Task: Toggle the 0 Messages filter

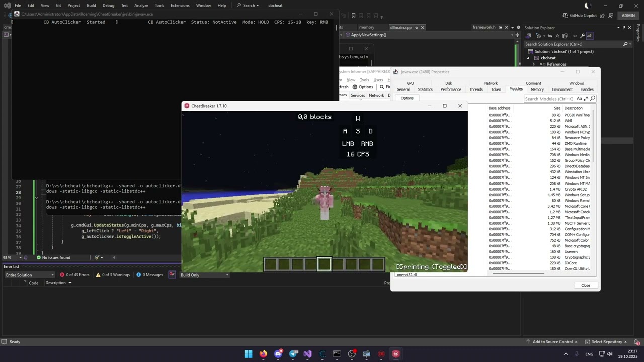Action: (x=149, y=275)
